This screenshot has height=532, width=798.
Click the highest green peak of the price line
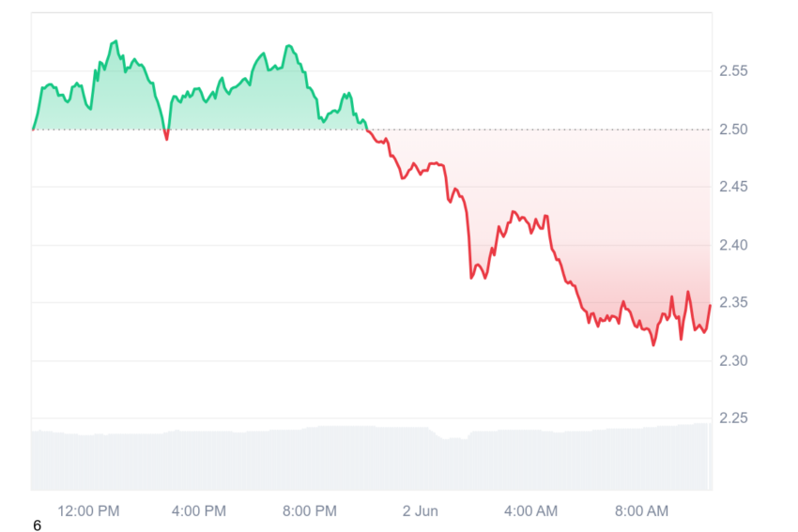pos(116,41)
